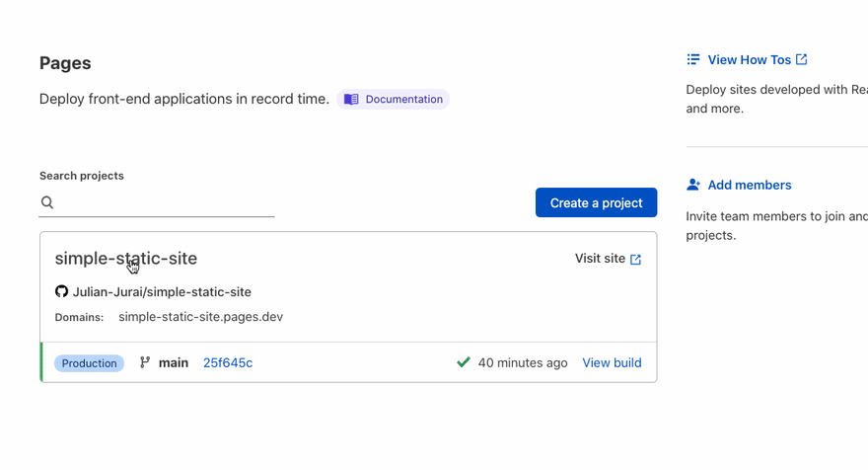The height and width of the screenshot is (470, 868).
Task: Open the Documentation link
Action: pos(393,99)
